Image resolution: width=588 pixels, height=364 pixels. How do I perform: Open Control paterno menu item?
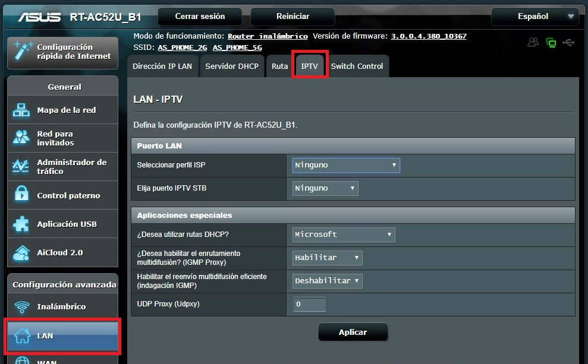coord(62,195)
